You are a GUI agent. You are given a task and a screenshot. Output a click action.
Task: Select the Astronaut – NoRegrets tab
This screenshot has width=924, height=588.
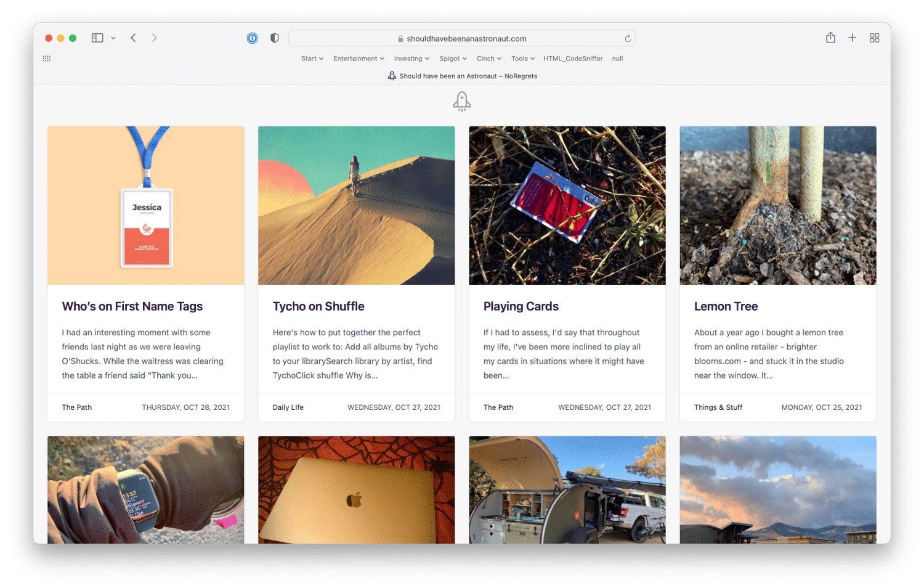click(x=462, y=76)
